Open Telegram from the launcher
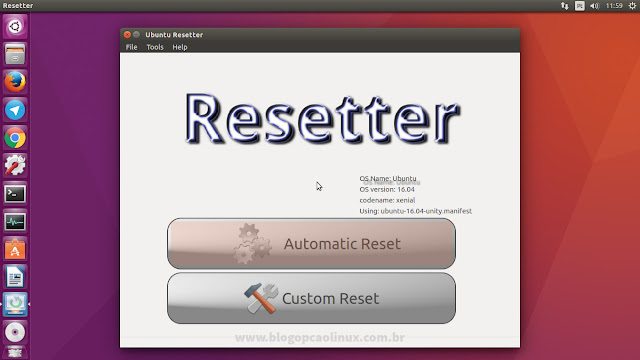 point(15,110)
